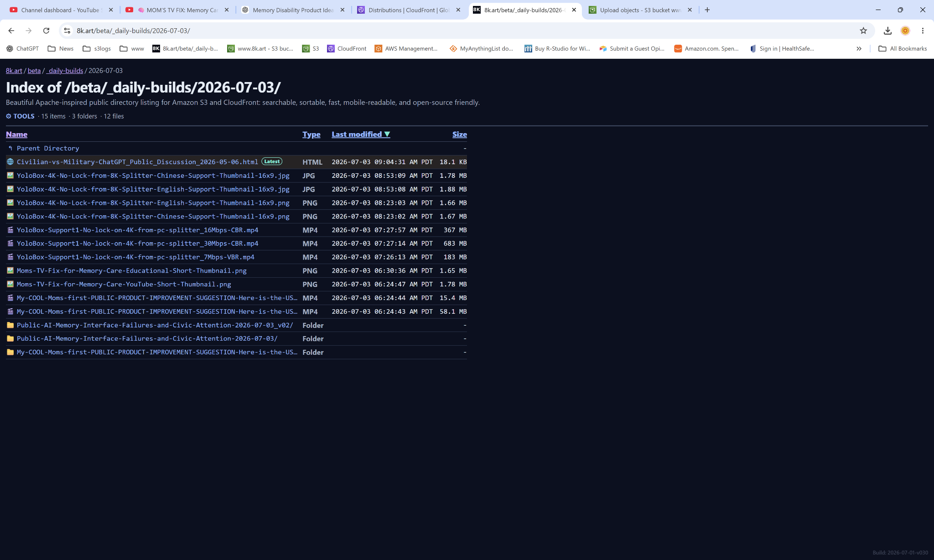The width and height of the screenshot is (934, 560).
Task: Switch to Distributions CloudFront tab
Action: [x=408, y=10]
